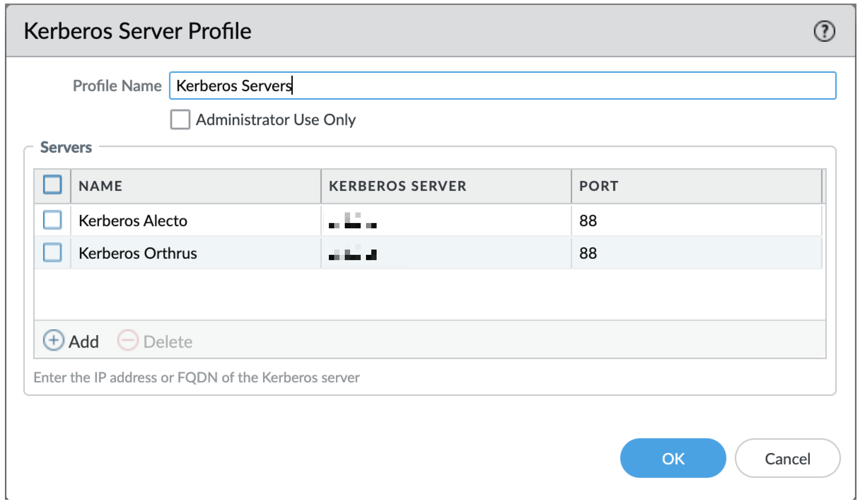Viewport: 860px width, 504px height.
Task: Click the Kerberos Server Profile title
Action: 137,32
